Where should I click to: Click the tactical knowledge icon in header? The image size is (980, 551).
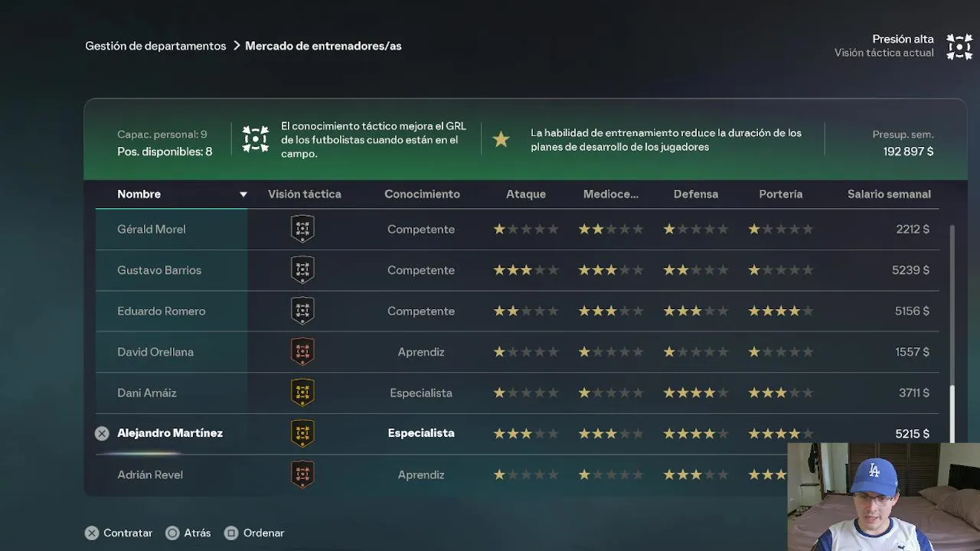pos(256,139)
